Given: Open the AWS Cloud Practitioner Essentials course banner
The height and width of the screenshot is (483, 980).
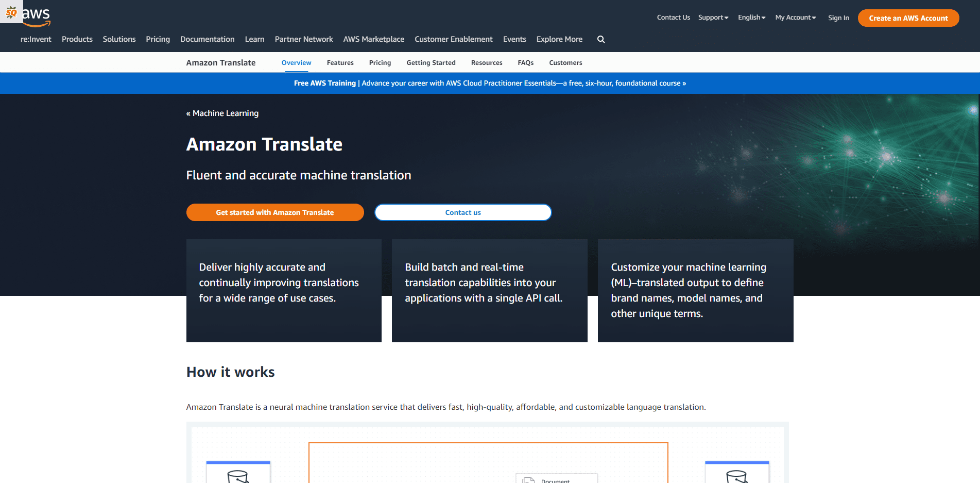Looking at the screenshot, I should pyautogui.click(x=489, y=83).
